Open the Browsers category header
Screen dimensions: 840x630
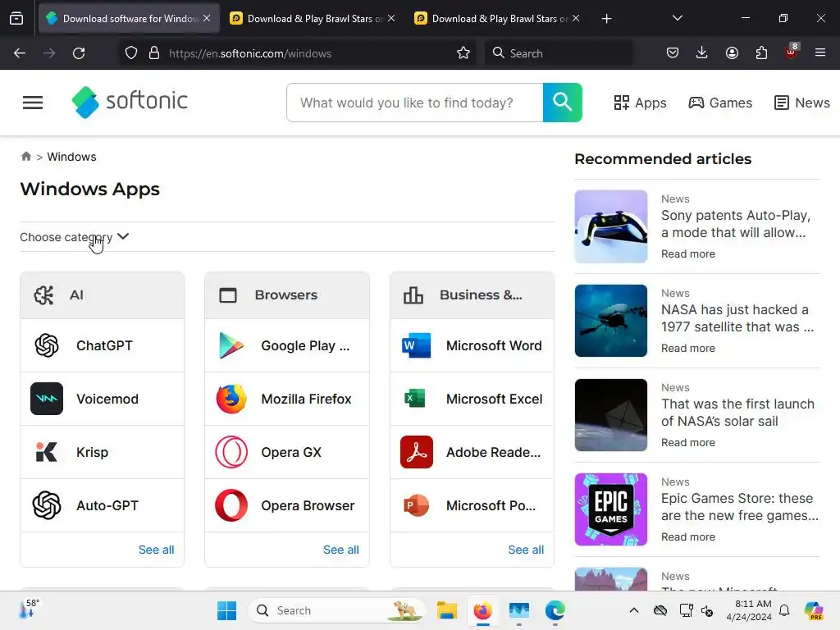pyautogui.click(x=286, y=295)
